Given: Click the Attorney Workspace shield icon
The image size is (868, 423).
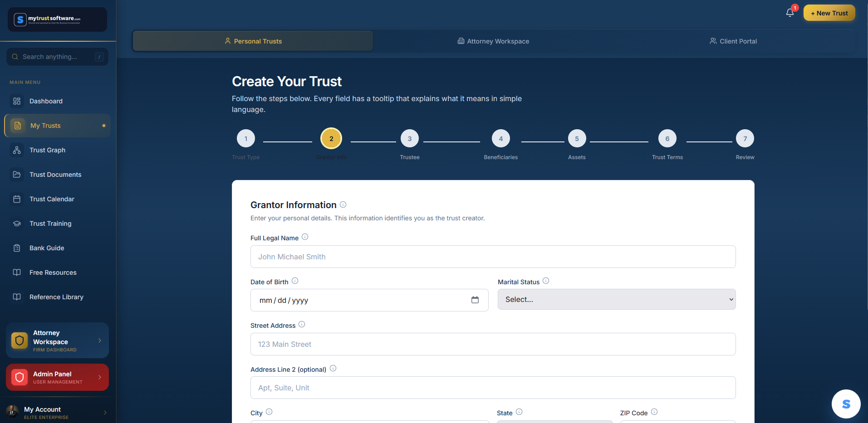Looking at the screenshot, I should coord(20,340).
